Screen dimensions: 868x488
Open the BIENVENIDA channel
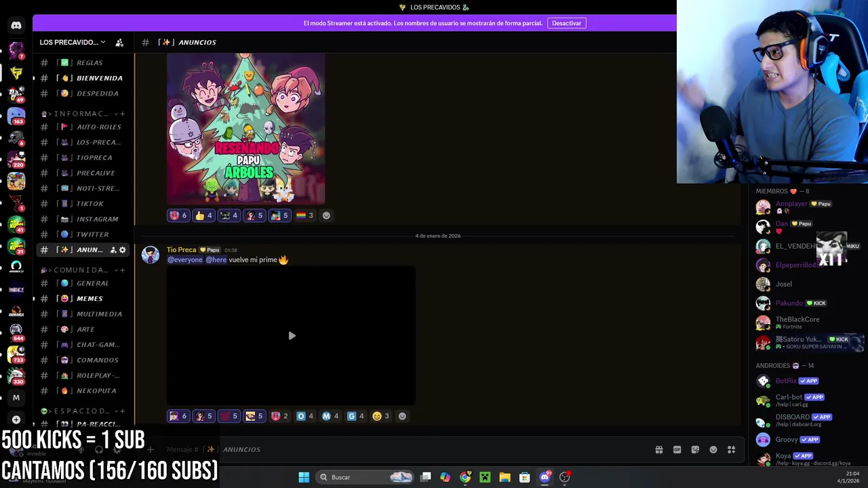tap(81, 78)
